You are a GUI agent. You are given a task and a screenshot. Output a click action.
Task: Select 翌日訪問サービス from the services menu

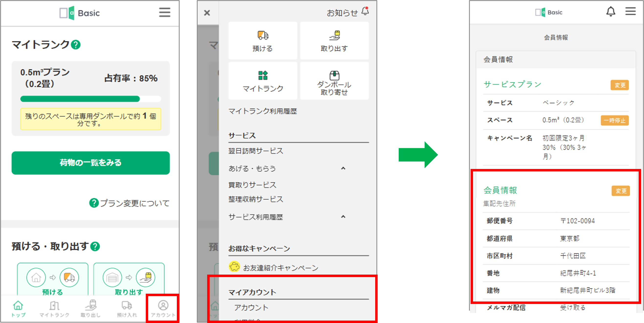click(256, 151)
